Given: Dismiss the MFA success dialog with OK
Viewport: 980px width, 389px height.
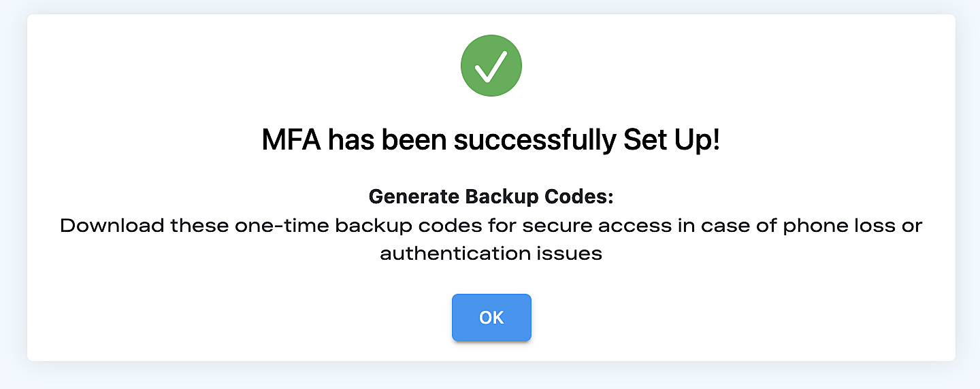Looking at the screenshot, I should click(491, 318).
